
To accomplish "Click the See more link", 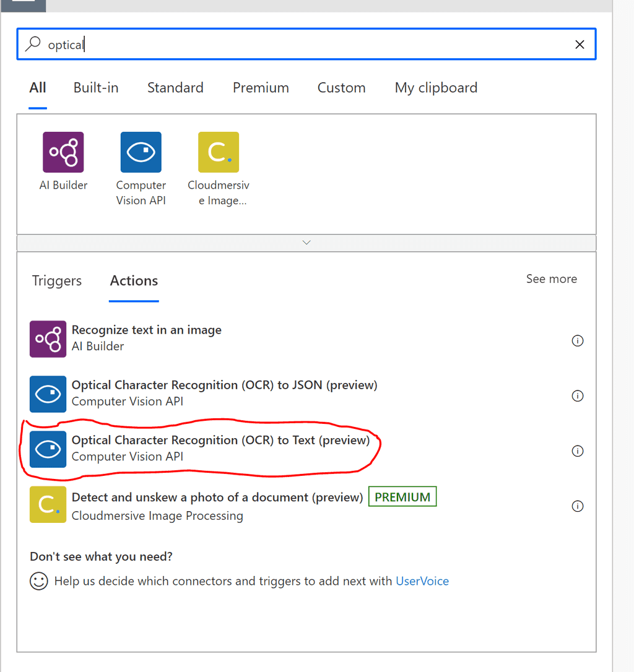I will [x=552, y=279].
